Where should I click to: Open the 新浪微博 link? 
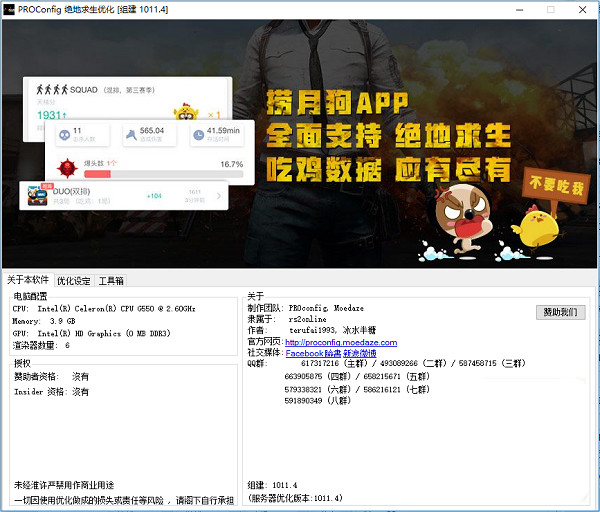click(x=360, y=353)
